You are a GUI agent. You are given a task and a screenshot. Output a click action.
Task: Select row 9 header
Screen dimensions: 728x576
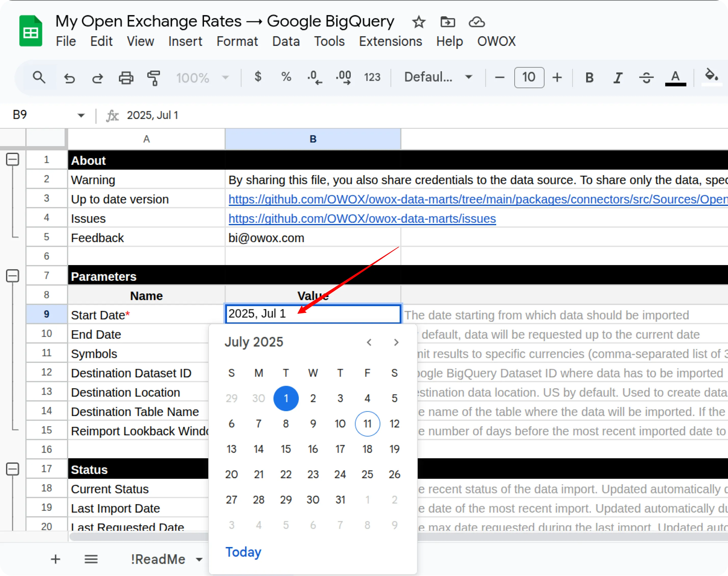click(47, 314)
